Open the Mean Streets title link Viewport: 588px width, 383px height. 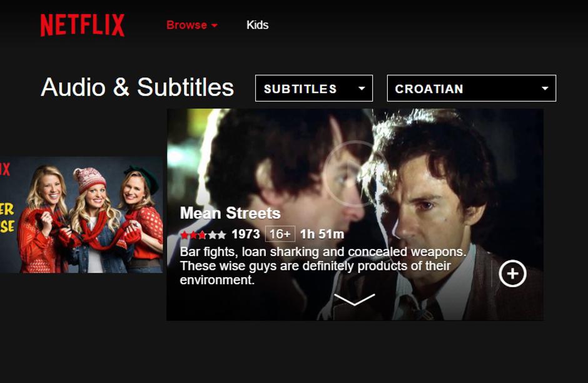tap(230, 213)
